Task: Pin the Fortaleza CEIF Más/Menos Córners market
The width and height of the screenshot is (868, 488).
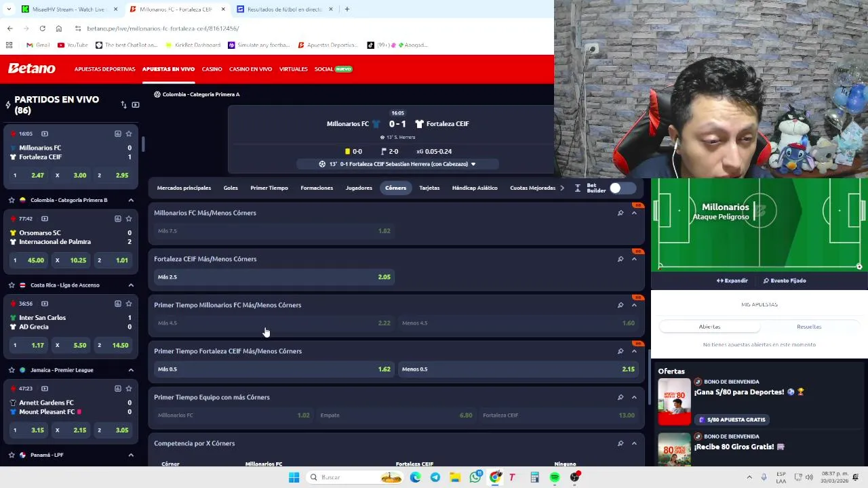Action: click(620, 259)
